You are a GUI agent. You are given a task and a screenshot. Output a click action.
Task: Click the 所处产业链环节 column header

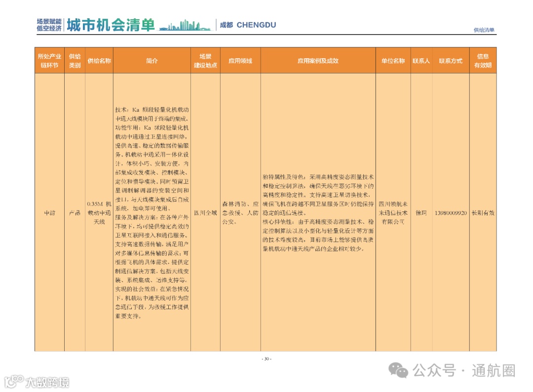coord(50,61)
